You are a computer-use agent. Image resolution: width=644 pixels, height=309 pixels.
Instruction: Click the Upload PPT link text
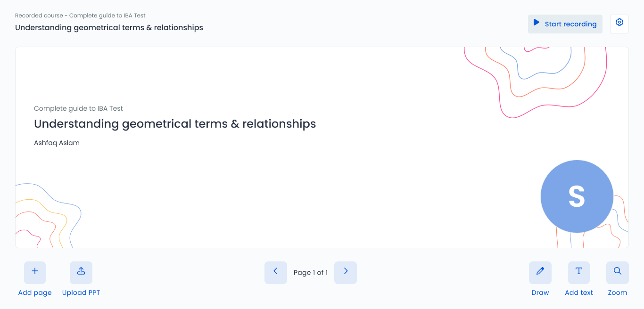tap(81, 293)
